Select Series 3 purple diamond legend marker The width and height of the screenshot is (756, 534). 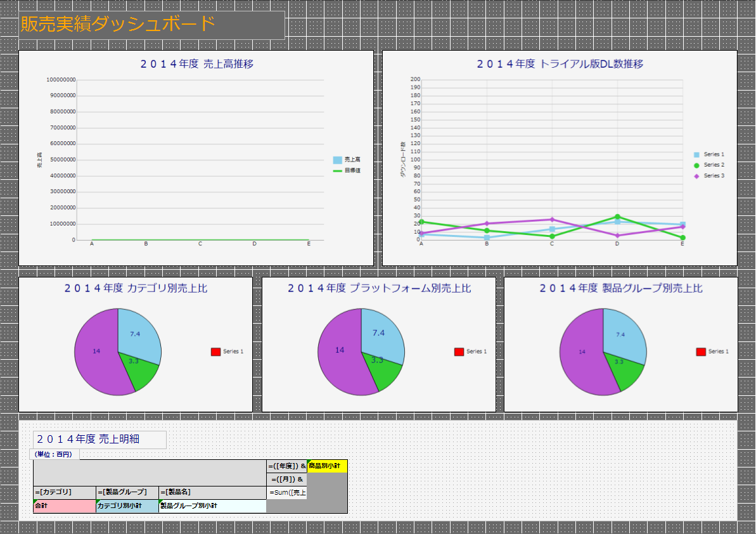(696, 176)
